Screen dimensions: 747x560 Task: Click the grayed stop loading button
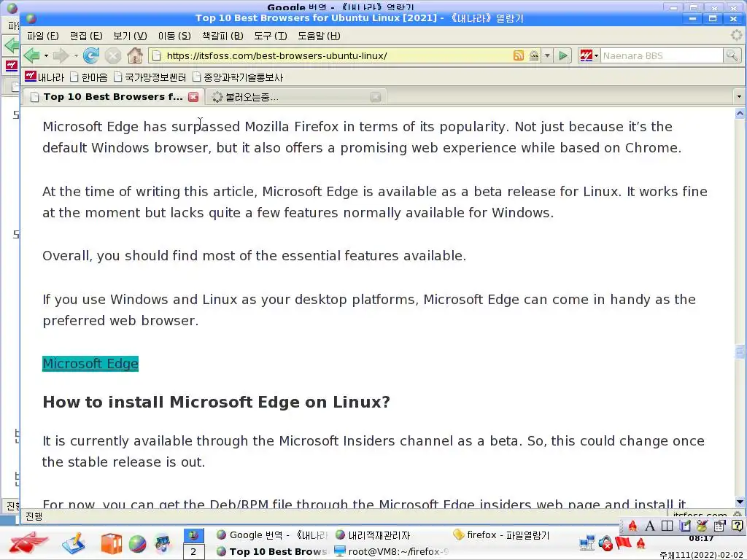[x=113, y=55]
